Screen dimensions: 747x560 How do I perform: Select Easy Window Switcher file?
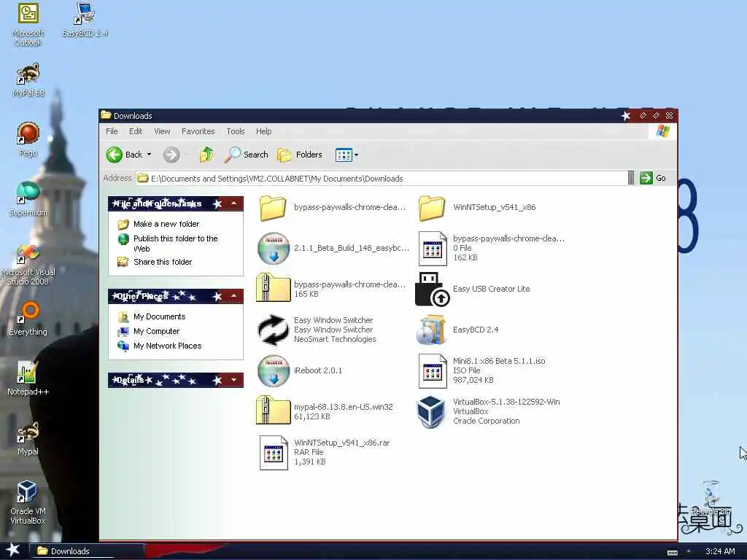pyautogui.click(x=317, y=330)
